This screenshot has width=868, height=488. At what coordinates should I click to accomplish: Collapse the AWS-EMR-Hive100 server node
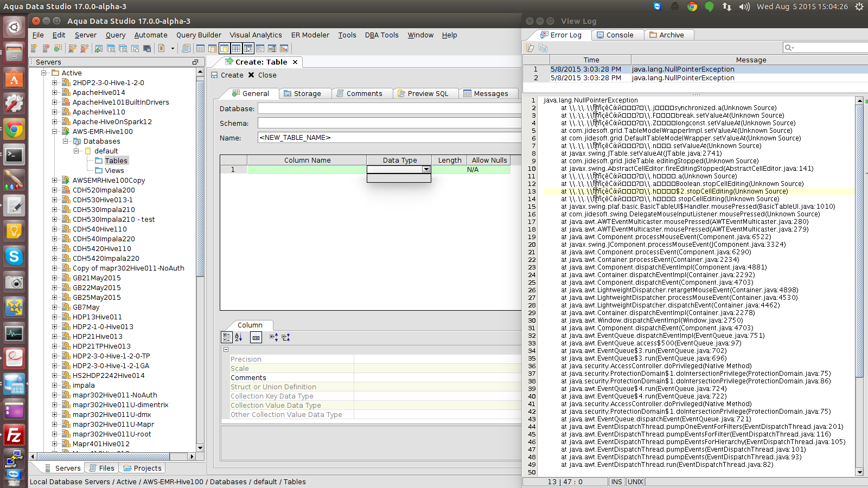pos(55,131)
